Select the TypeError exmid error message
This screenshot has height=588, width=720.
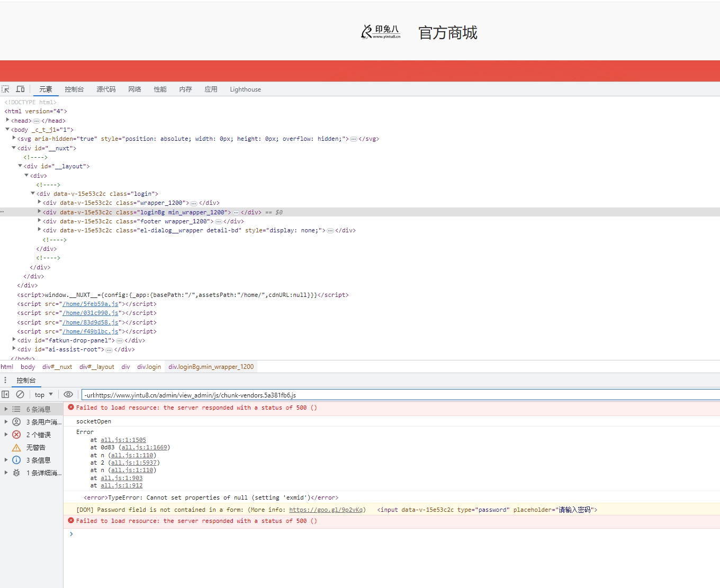pyautogui.click(x=211, y=497)
